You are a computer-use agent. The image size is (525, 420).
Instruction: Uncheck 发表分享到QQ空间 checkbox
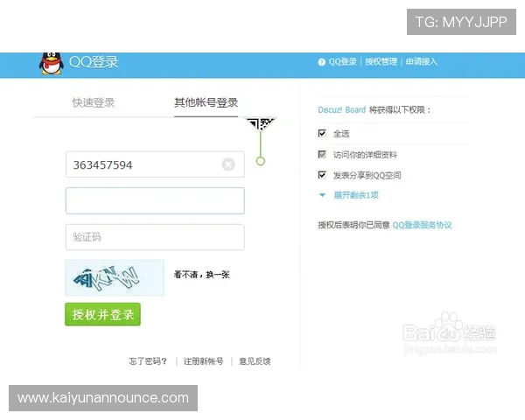(x=322, y=175)
